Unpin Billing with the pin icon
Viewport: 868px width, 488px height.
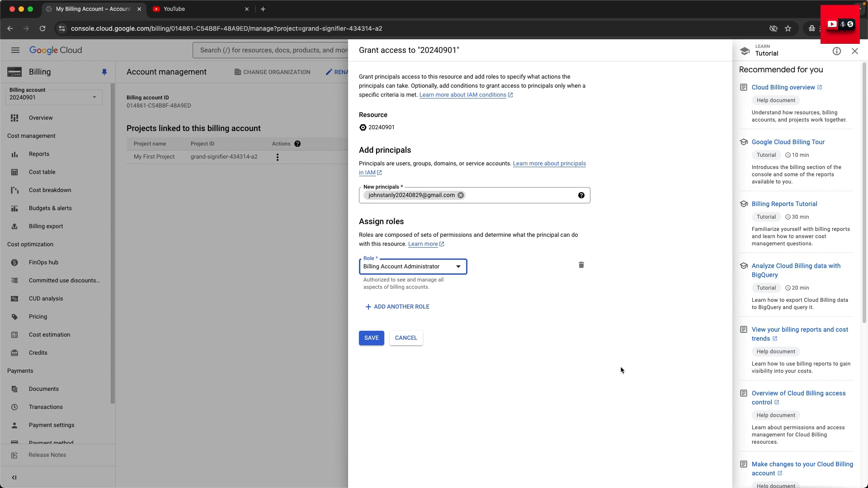[x=104, y=72]
